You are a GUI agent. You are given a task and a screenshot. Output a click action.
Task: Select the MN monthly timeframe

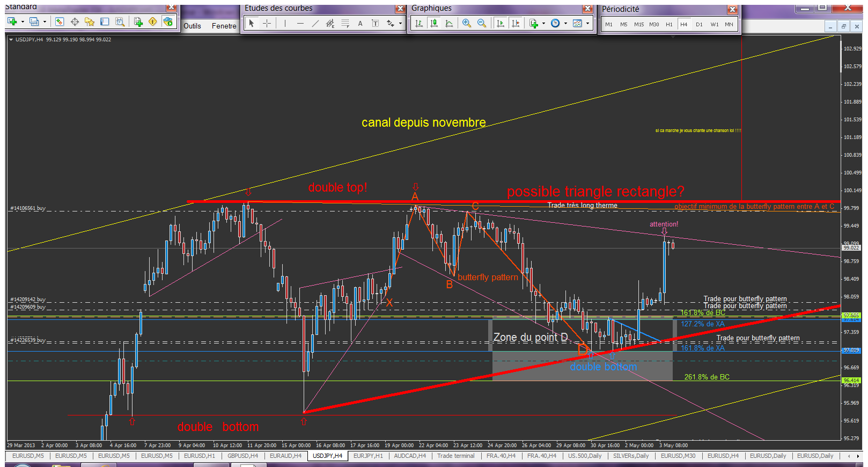click(729, 24)
